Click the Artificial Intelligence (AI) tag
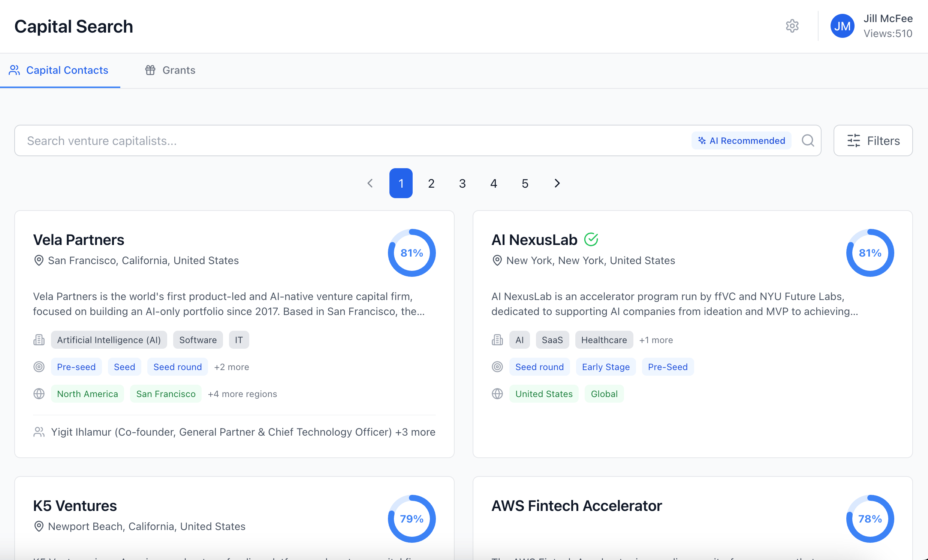 (109, 340)
